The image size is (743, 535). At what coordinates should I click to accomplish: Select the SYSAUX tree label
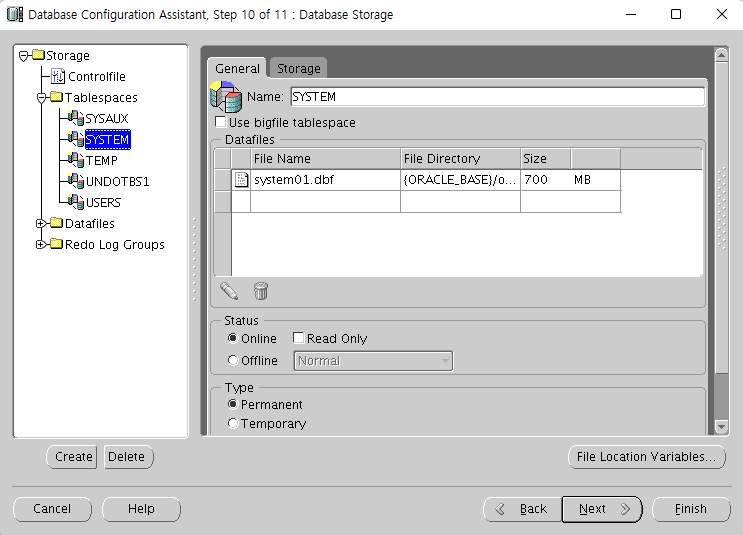[107, 118]
